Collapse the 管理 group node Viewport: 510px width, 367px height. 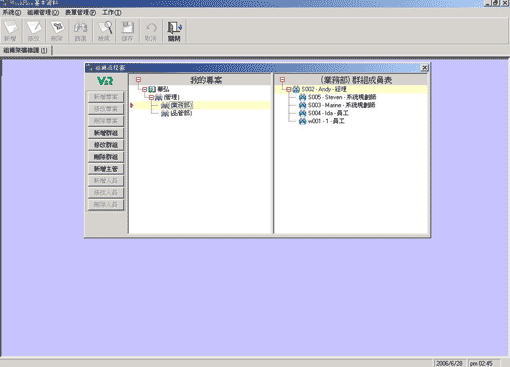(151, 97)
